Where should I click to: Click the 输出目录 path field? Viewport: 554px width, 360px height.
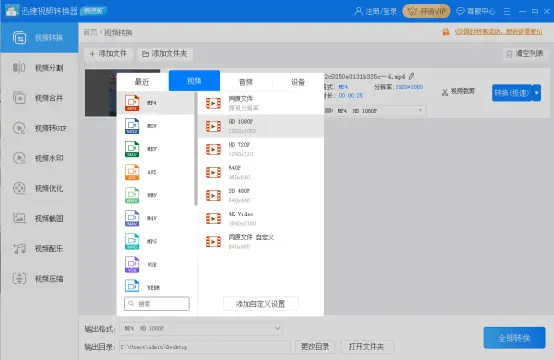click(x=205, y=347)
